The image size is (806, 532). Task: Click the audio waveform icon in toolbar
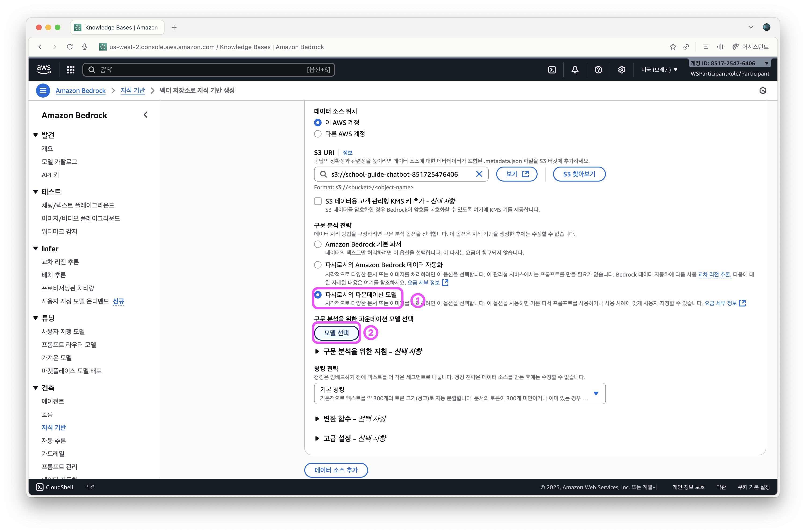[x=721, y=47]
